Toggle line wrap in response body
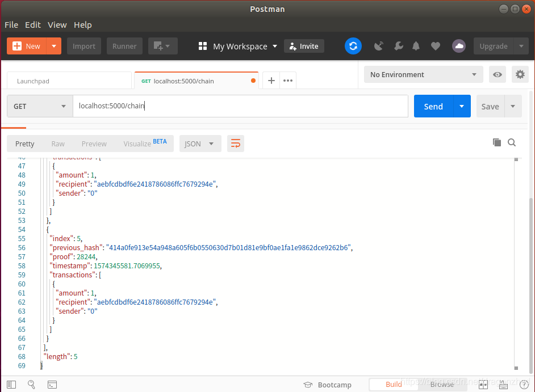The image size is (535, 392). 236,144
